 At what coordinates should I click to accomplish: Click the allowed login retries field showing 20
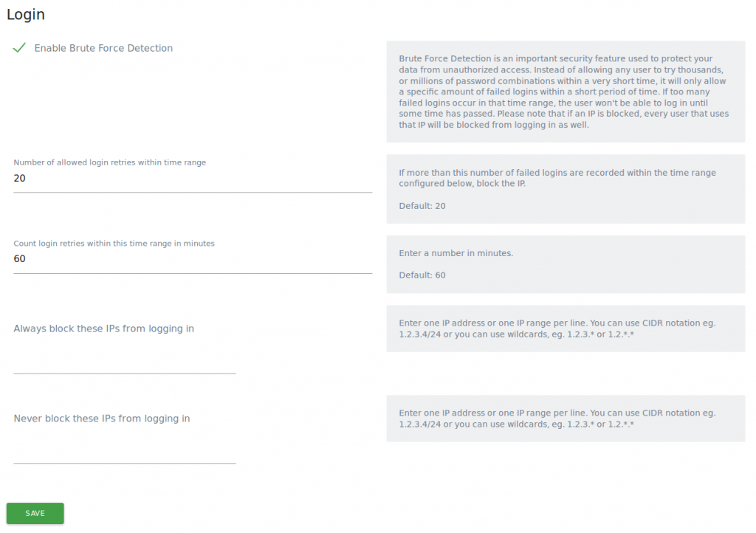[x=192, y=178]
